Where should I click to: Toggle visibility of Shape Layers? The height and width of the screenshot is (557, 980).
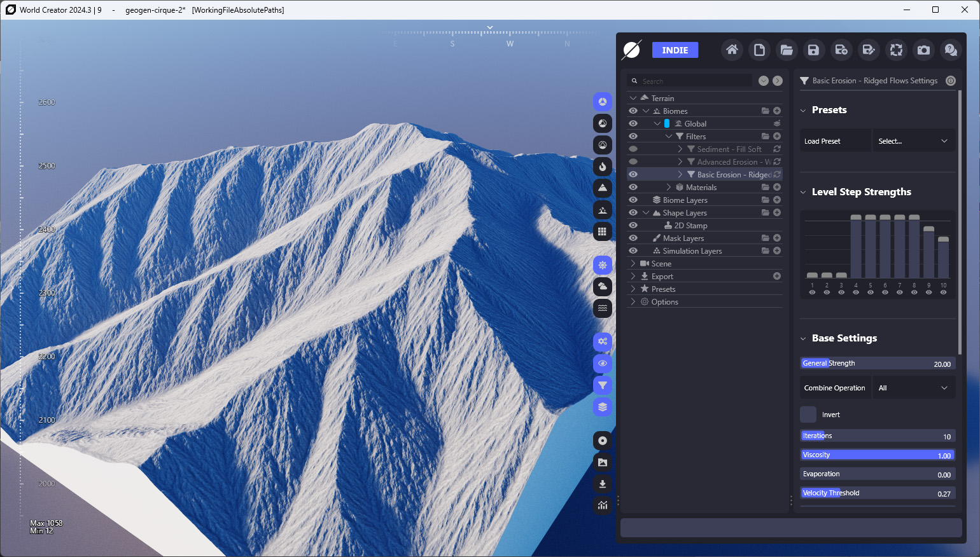click(x=633, y=212)
